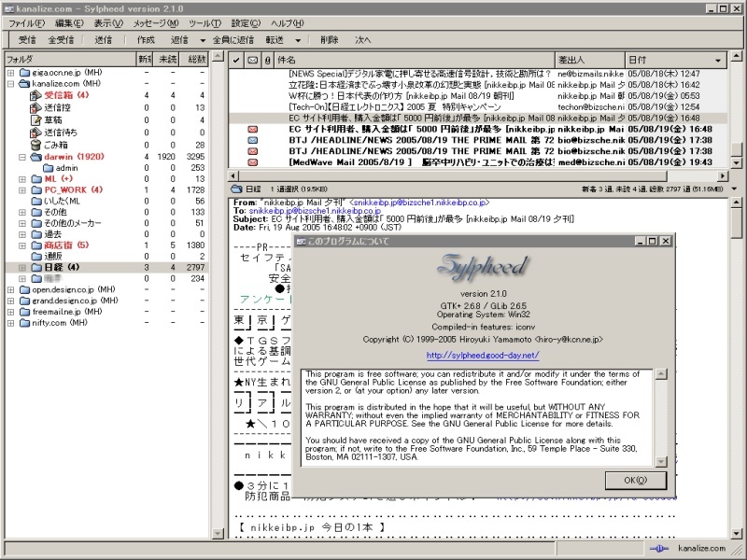
Task: Click the Sylpheed logo in about dialog
Action: click(x=483, y=266)
